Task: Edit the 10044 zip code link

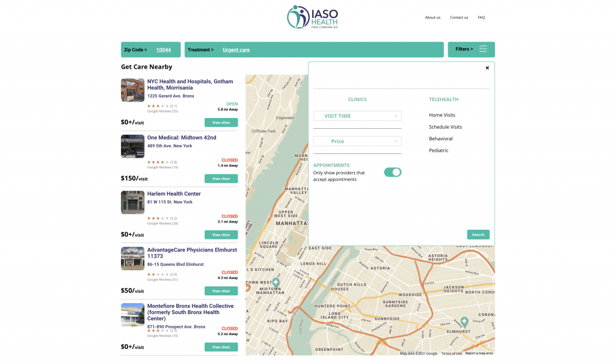Action: [x=164, y=50]
